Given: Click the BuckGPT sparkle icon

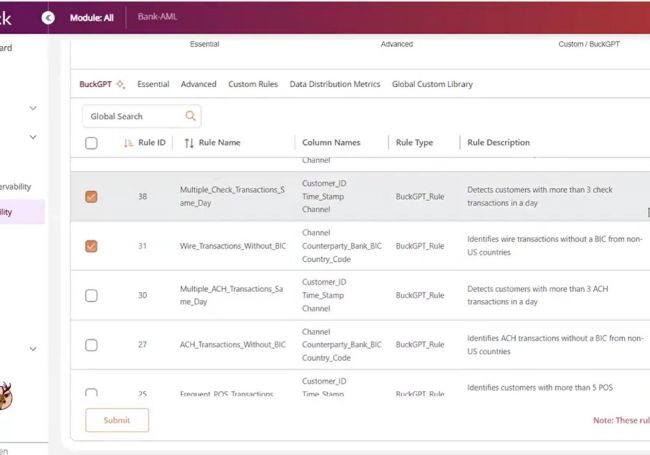Looking at the screenshot, I should 120,85.
